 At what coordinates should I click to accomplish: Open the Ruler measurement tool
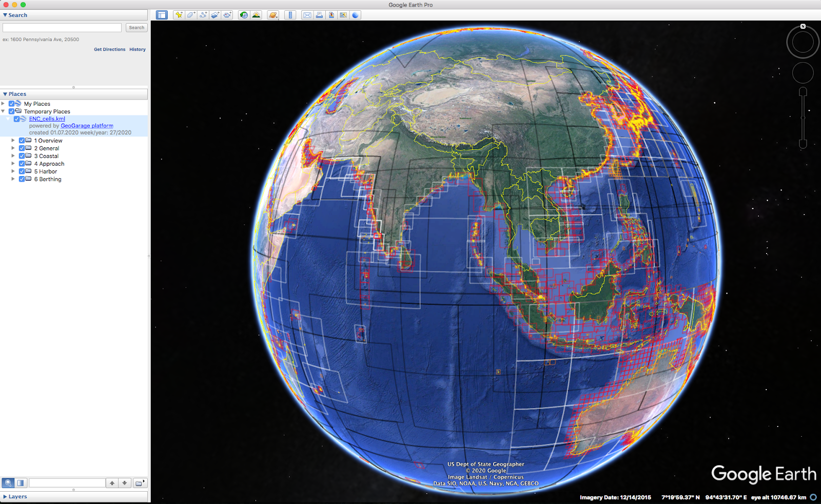pos(290,15)
